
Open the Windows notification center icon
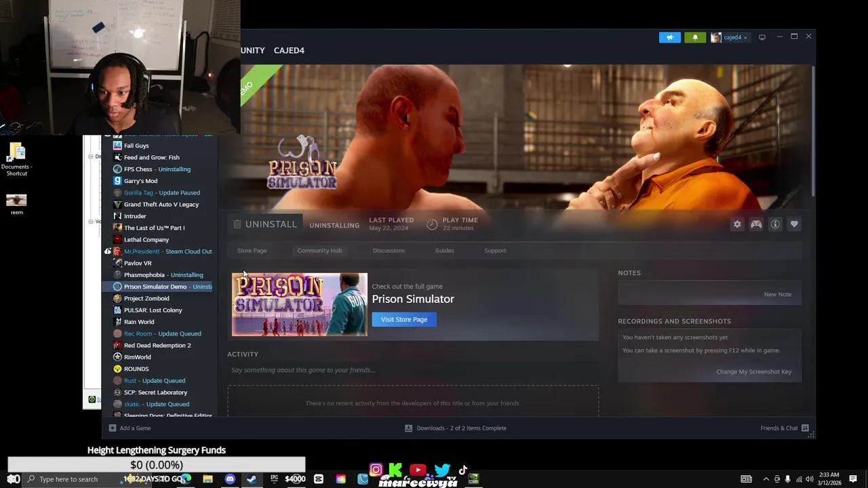click(853, 479)
